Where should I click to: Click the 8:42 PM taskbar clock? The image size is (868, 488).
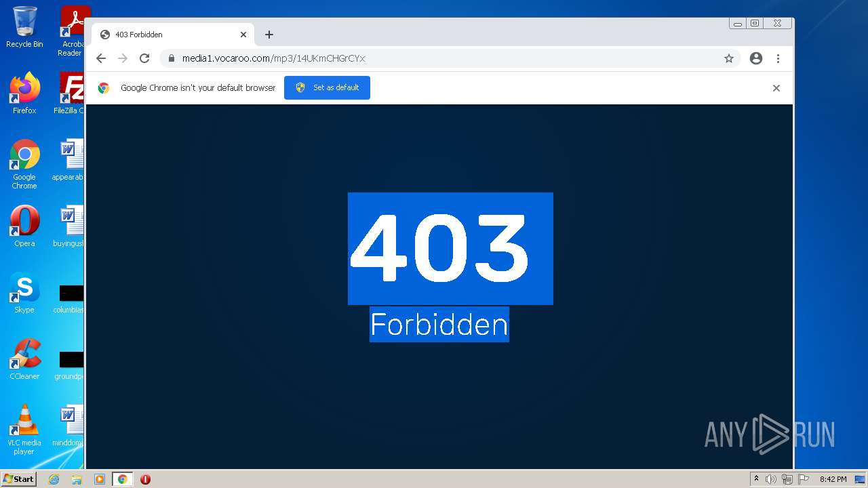(833, 479)
